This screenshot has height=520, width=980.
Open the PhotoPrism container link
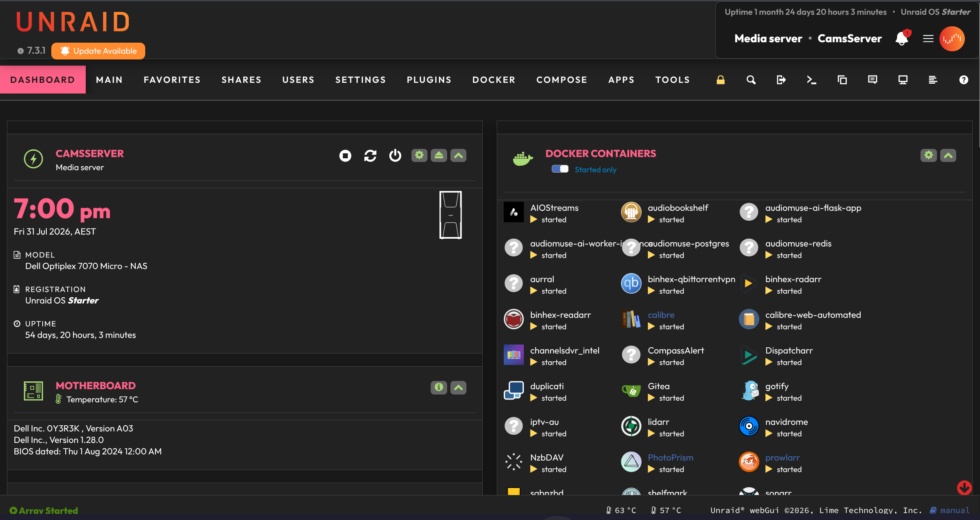click(x=671, y=457)
